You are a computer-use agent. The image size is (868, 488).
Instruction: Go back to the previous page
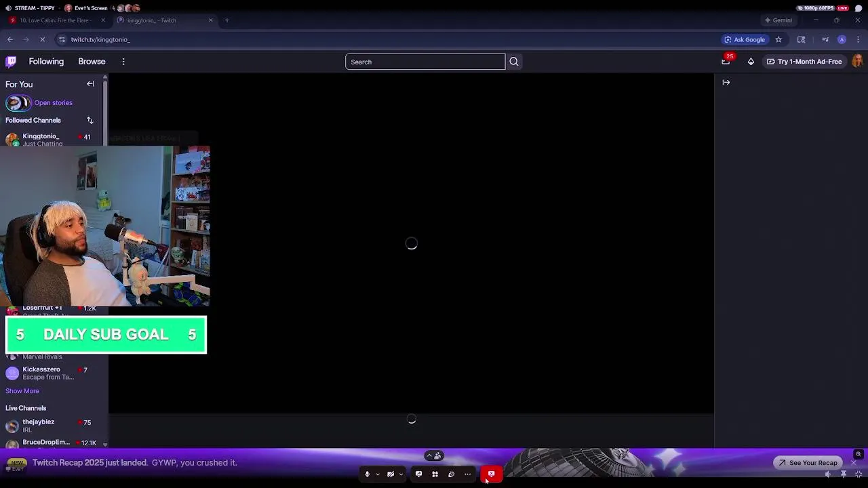(10, 39)
